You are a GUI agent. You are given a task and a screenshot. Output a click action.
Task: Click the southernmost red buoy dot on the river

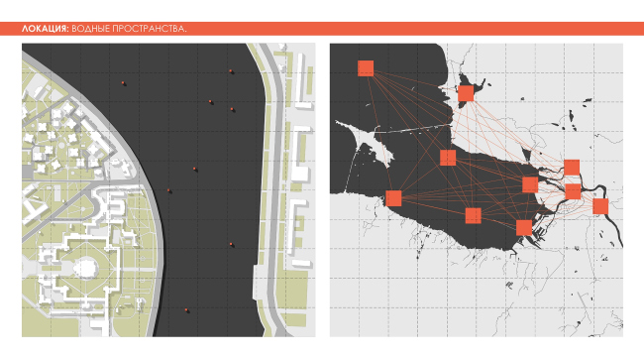(x=186, y=310)
